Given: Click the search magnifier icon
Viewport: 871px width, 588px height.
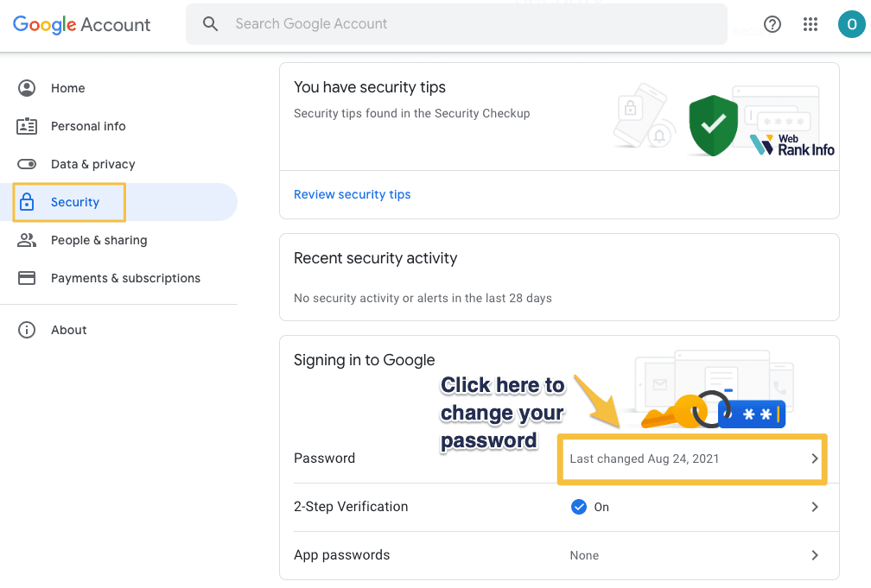Looking at the screenshot, I should (211, 24).
